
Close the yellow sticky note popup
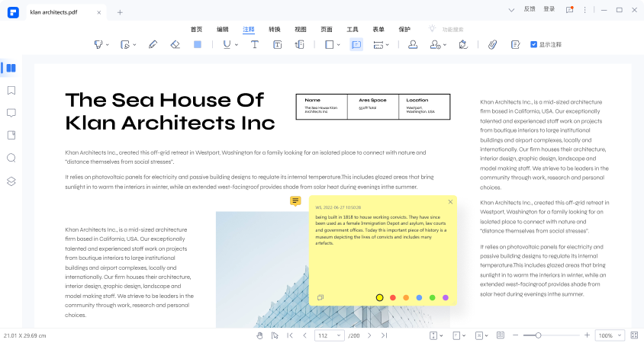click(x=450, y=202)
